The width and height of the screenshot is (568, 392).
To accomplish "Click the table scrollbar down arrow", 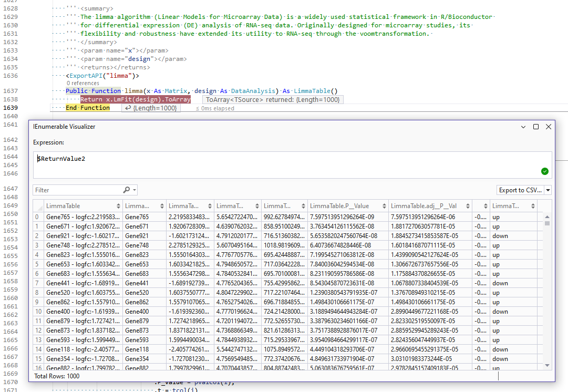I will [547, 365].
